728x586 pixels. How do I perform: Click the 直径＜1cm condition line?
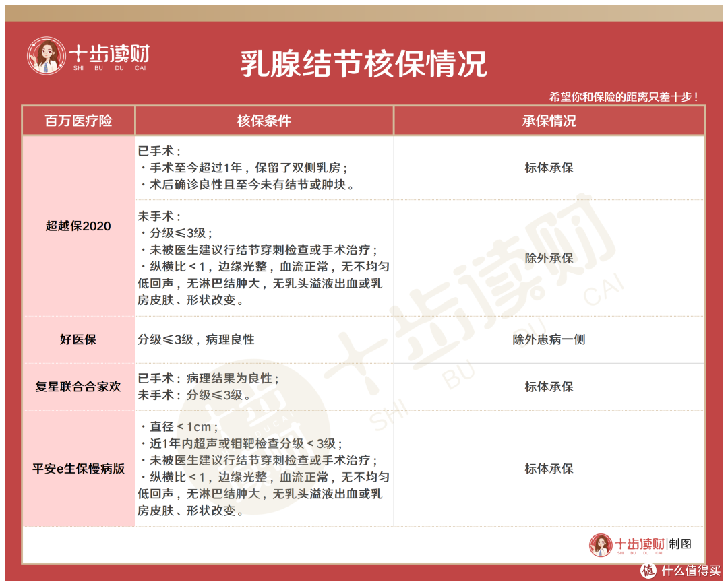point(179,427)
